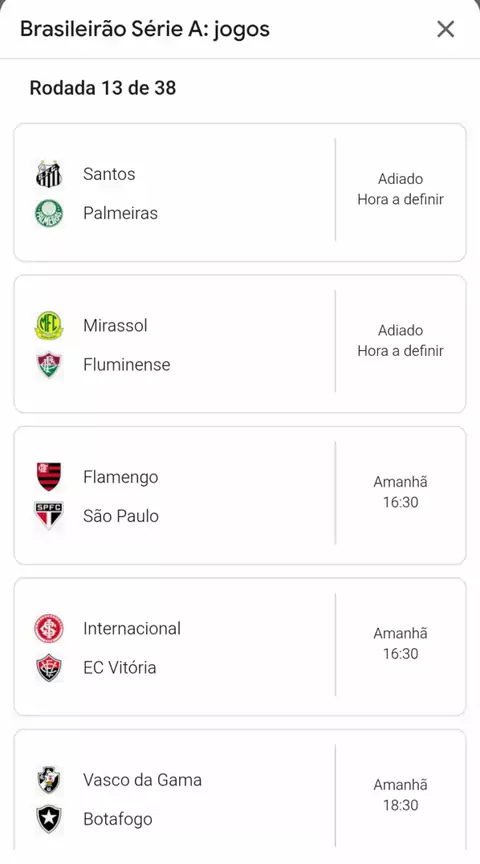Select the Botafogo team name
480x864 pixels.
pos(118,819)
